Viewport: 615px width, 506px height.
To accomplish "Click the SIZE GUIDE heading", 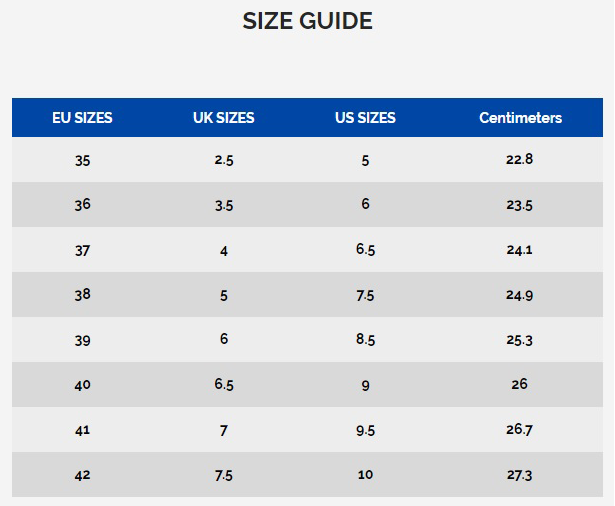I will (308, 21).
